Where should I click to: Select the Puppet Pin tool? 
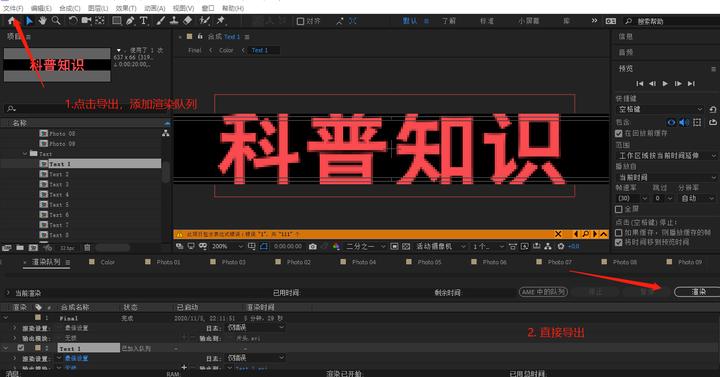pyautogui.click(x=221, y=21)
